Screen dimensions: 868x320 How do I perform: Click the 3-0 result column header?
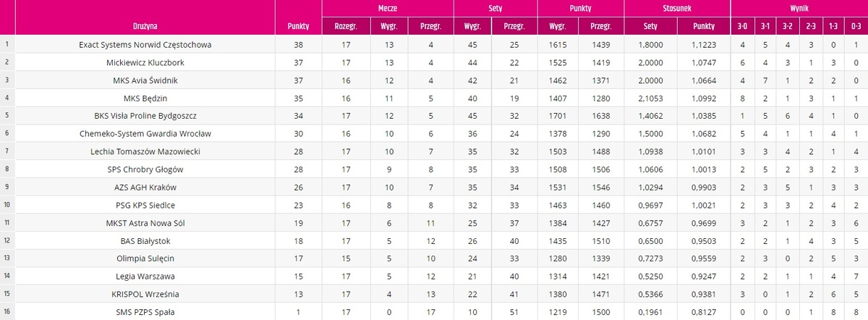coord(742,26)
